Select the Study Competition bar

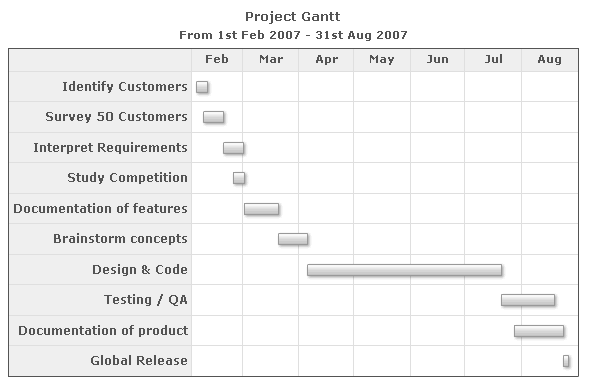click(x=239, y=178)
